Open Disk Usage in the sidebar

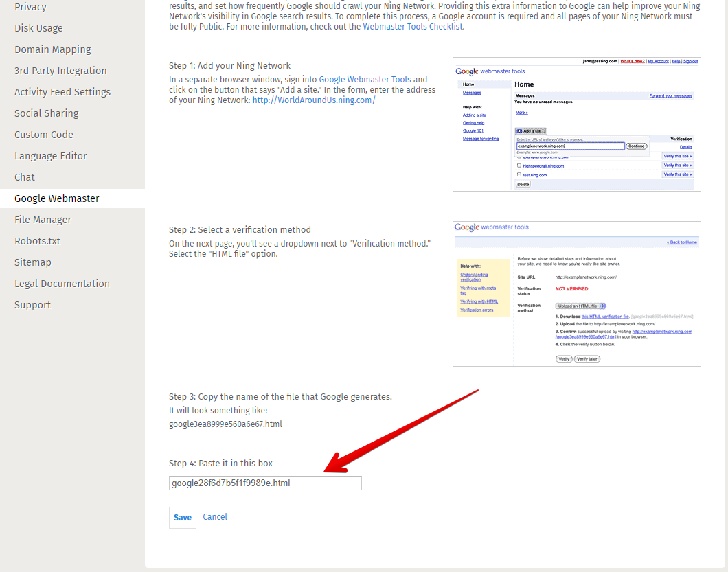[38, 28]
